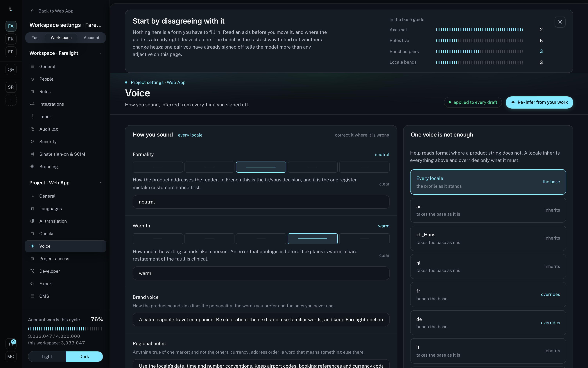Add a new workspace with plus icon

pos(11,100)
